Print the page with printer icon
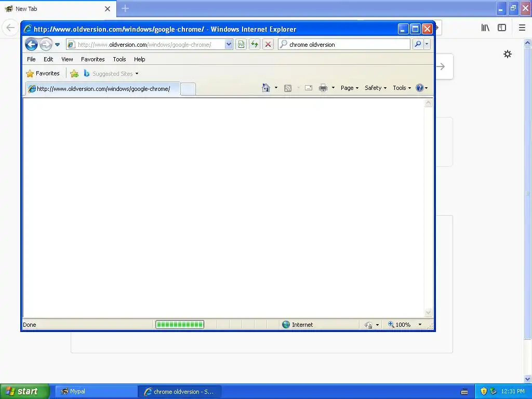Image resolution: width=532 pixels, height=399 pixels. click(x=323, y=88)
